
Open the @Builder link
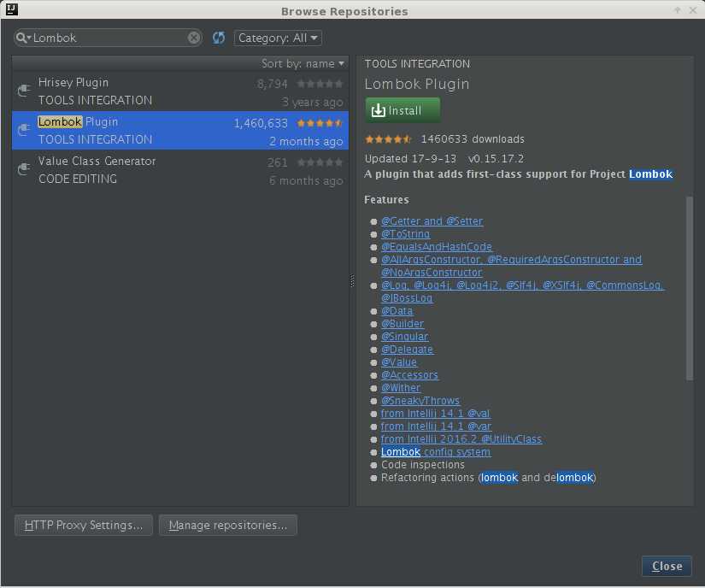tap(402, 324)
